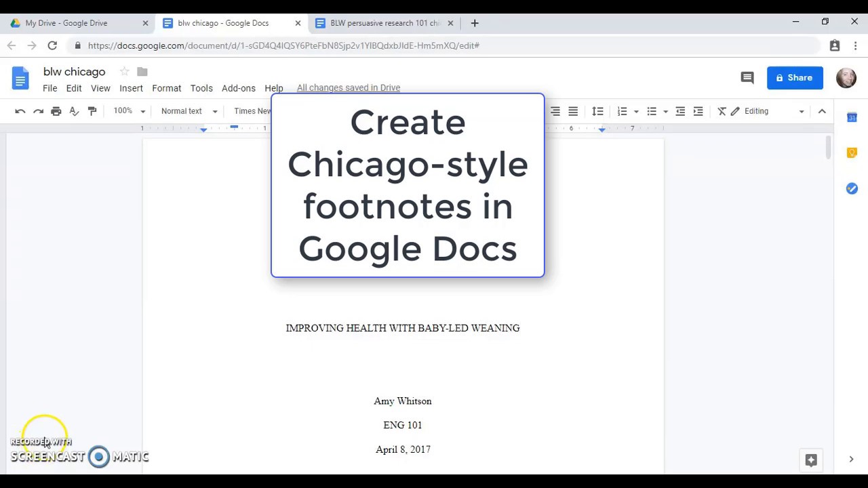This screenshot has height=488, width=868.
Task: Expand numbered list options arrow
Action: pos(636,111)
